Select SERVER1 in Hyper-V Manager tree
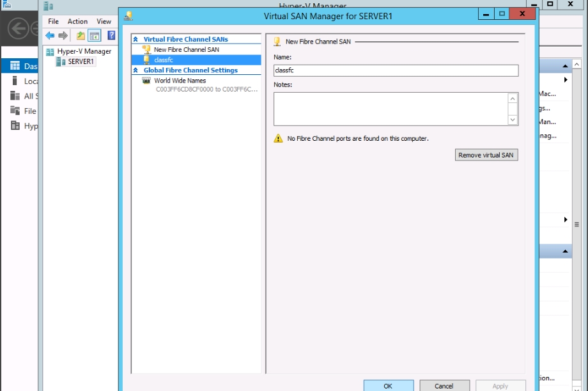The width and height of the screenshot is (588, 391). click(81, 61)
